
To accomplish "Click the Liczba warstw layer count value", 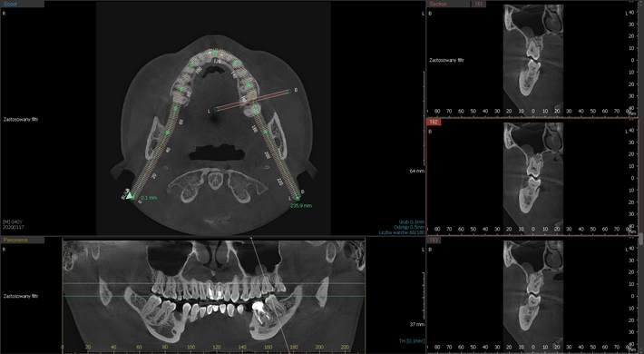I will coord(402,232).
